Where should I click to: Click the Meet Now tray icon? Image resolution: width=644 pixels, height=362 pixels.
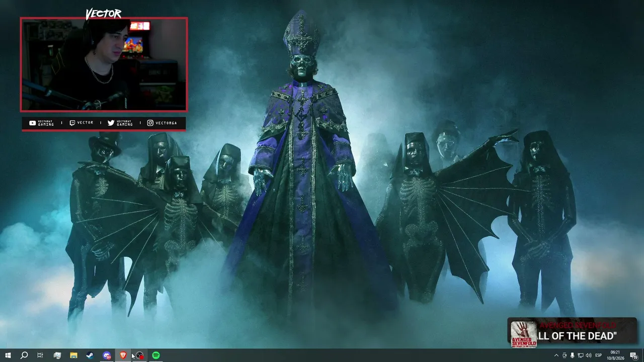(565, 355)
